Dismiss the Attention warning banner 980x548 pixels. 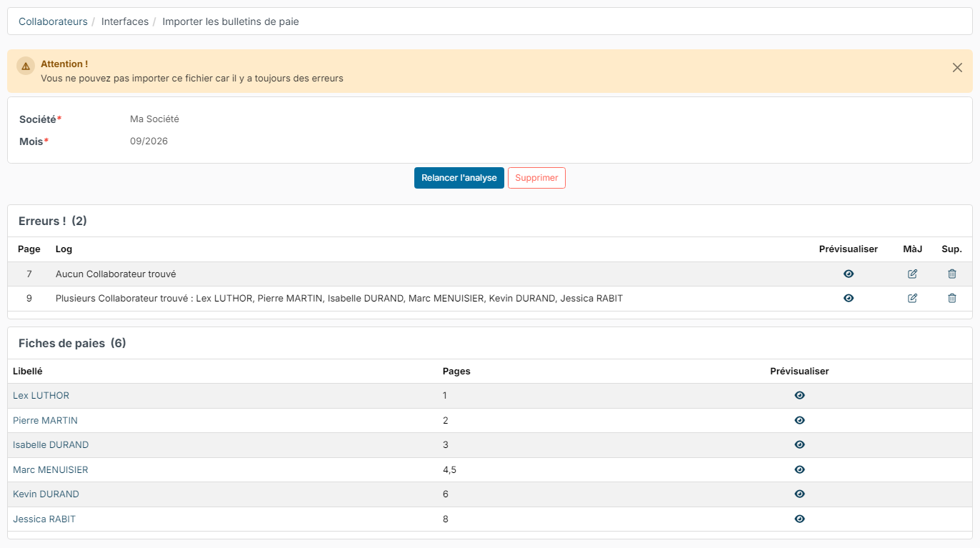click(957, 67)
